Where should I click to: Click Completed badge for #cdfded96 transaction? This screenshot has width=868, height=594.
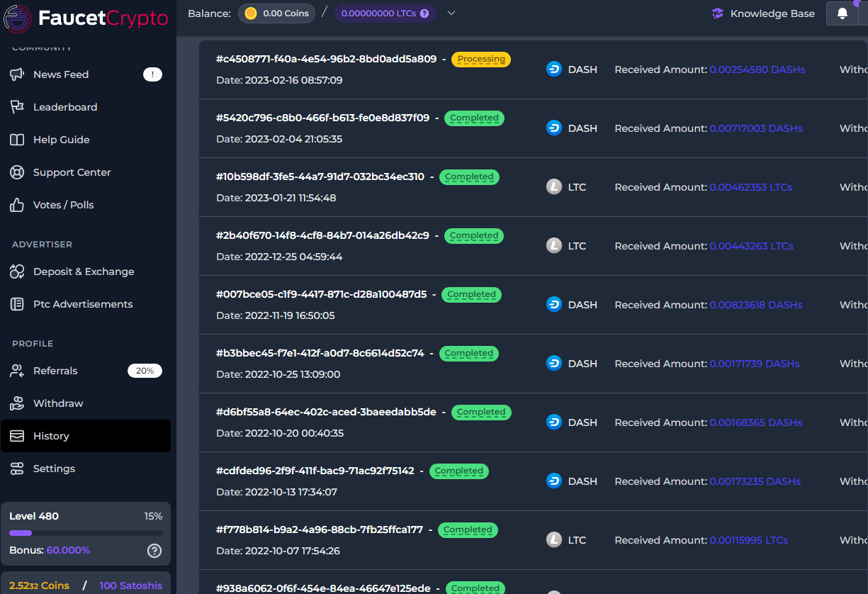(x=459, y=471)
